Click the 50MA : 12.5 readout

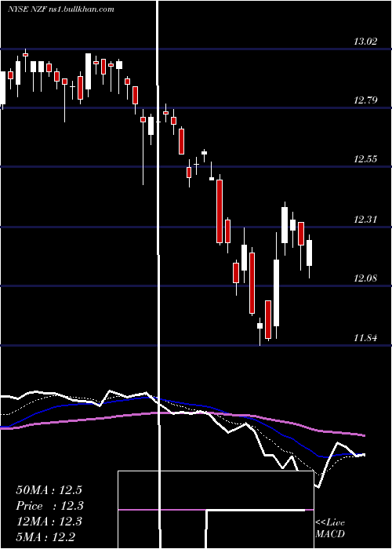pos(49,490)
